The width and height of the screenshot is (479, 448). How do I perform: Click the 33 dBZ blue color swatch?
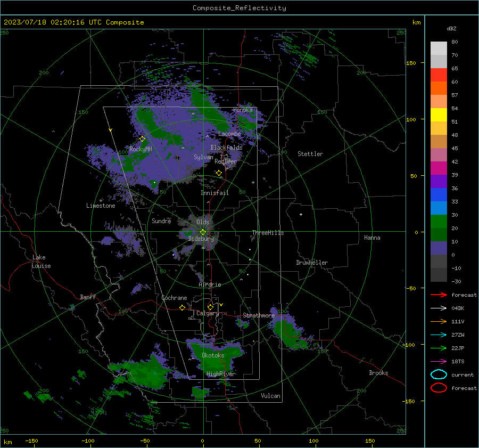439,208
